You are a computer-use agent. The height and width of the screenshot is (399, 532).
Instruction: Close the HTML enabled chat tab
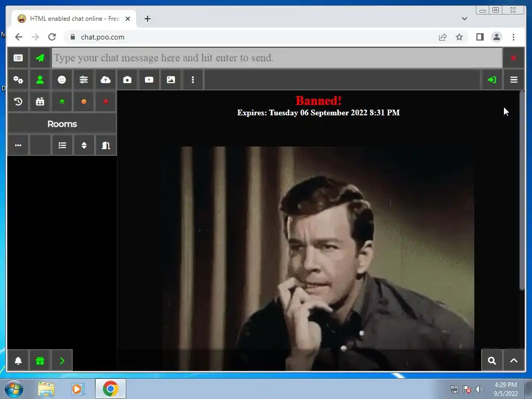128,19
